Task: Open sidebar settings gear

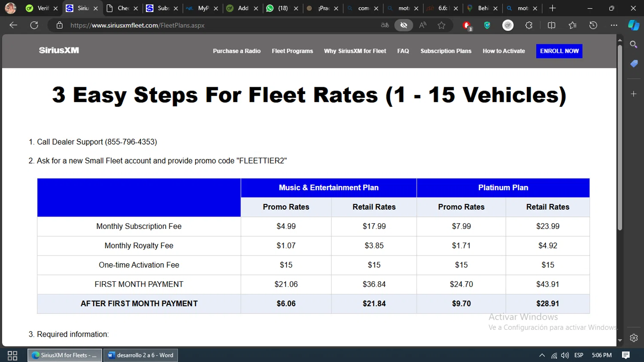Action: click(x=634, y=338)
